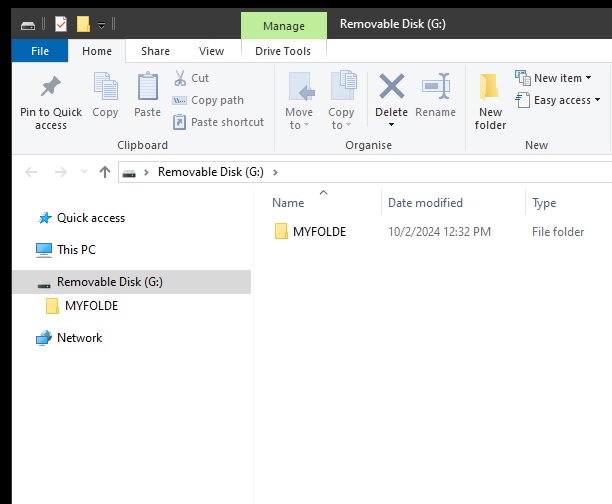Image resolution: width=612 pixels, height=504 pixels.
Task: Create a New folder from ribbon
Action: [490, 100]
